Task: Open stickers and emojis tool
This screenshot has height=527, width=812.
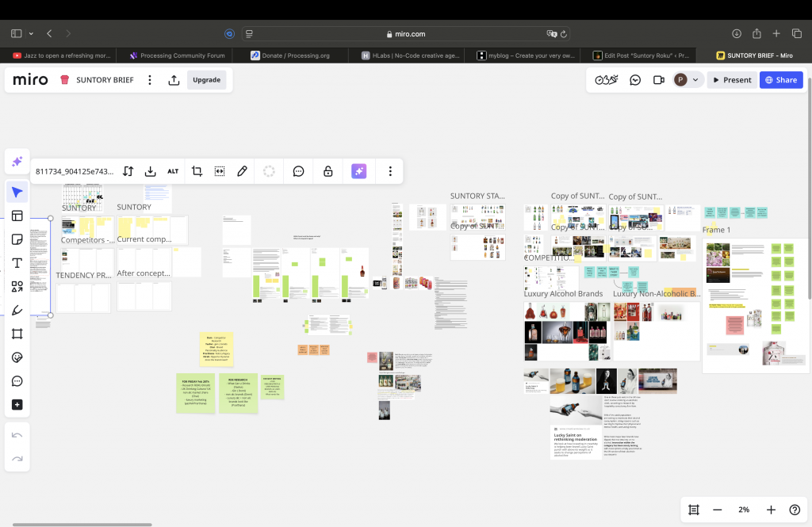Action: point(17,357)
